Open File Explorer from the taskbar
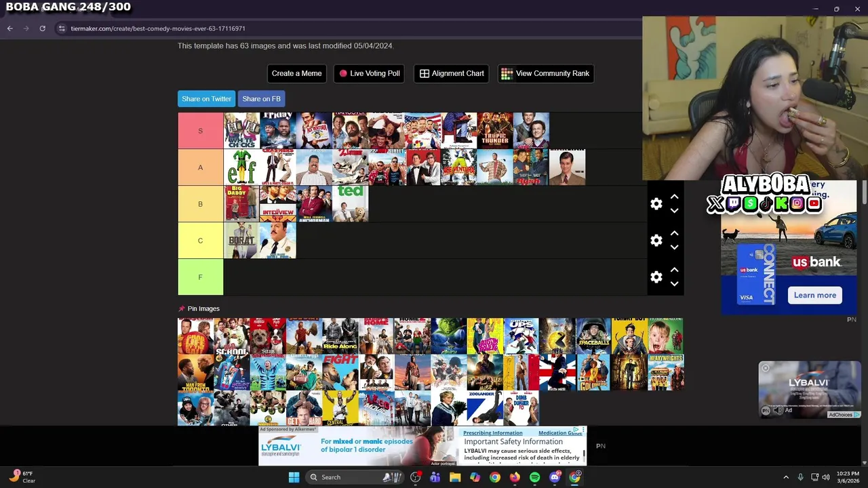Viewport: 868px width, 488px height. click(x=455, y=477)
